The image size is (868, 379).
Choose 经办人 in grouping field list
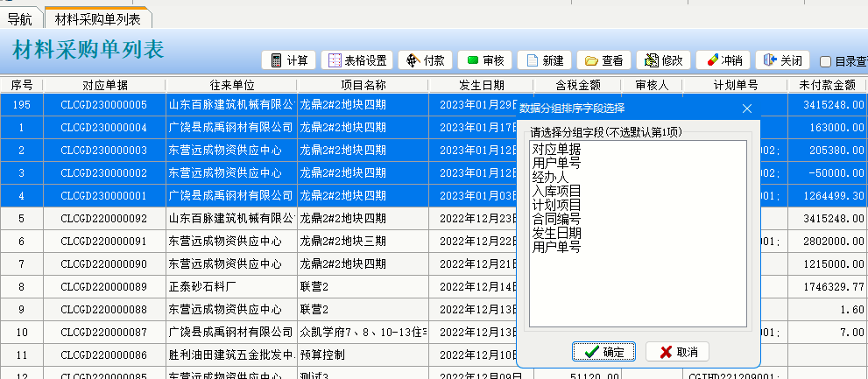click(x=550, y=177)
